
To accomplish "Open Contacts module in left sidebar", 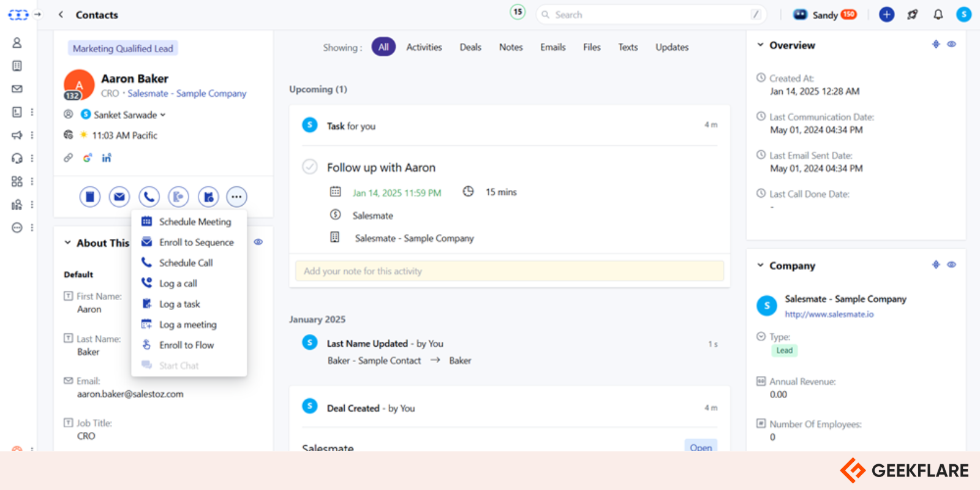I will point(17,43).
